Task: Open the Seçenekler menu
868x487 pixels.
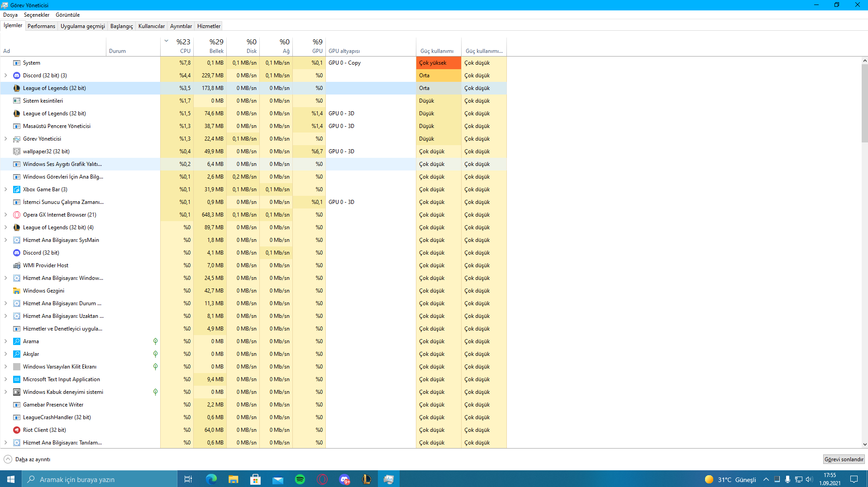Action: click(37, 15)
